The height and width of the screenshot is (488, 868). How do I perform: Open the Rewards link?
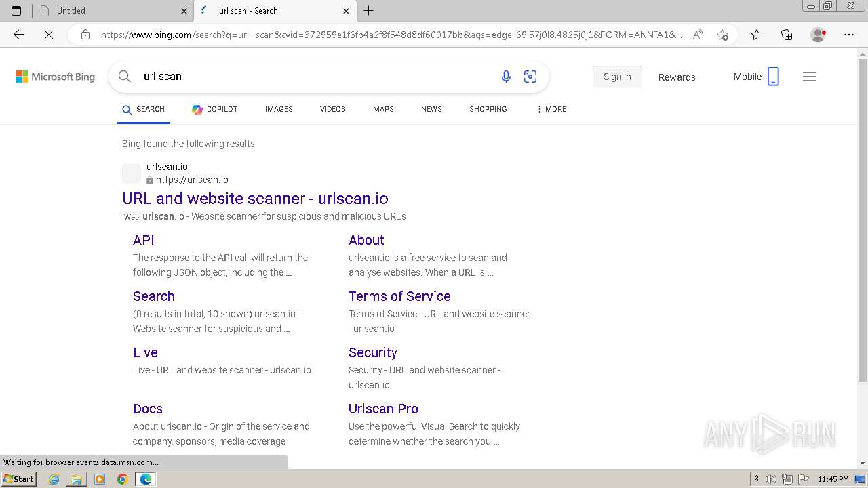(677, 77)
